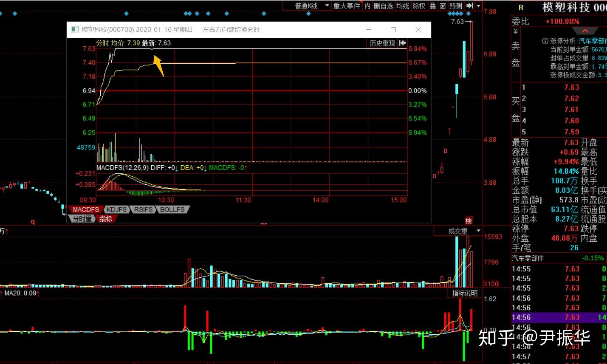Click 删自选 to remove from watchlist
This screenshot has width=607, height=364.
click(x=383, y=6)
